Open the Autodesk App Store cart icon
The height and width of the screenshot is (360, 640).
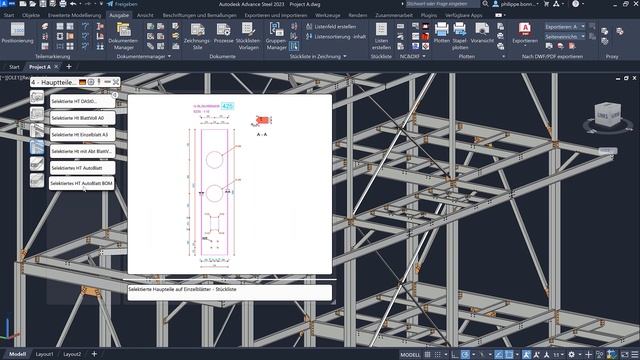[x=546, y=4]
